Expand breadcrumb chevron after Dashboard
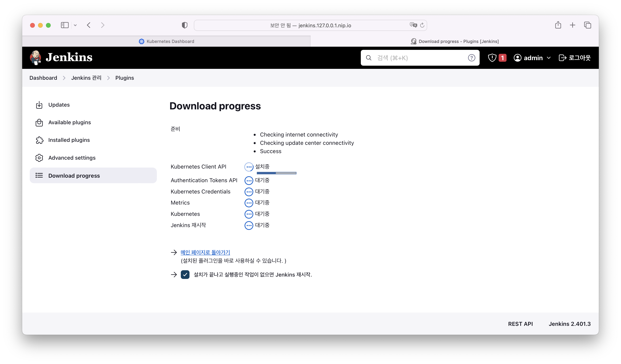The height and width of the screenshot is (364, 621). 64,78
